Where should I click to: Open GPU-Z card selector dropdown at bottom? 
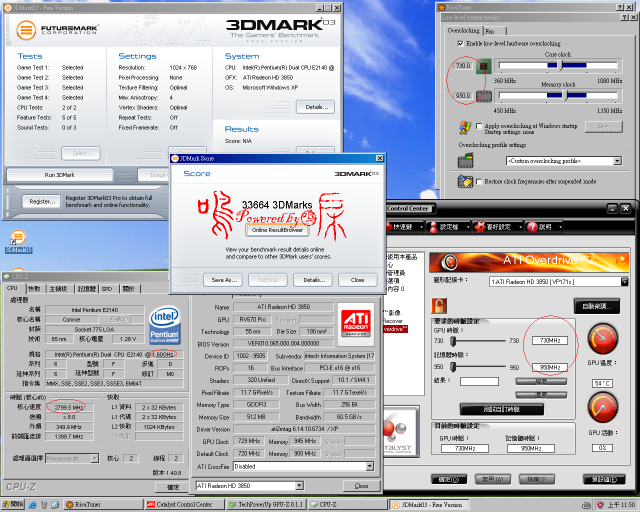click(x=299, y=485)
